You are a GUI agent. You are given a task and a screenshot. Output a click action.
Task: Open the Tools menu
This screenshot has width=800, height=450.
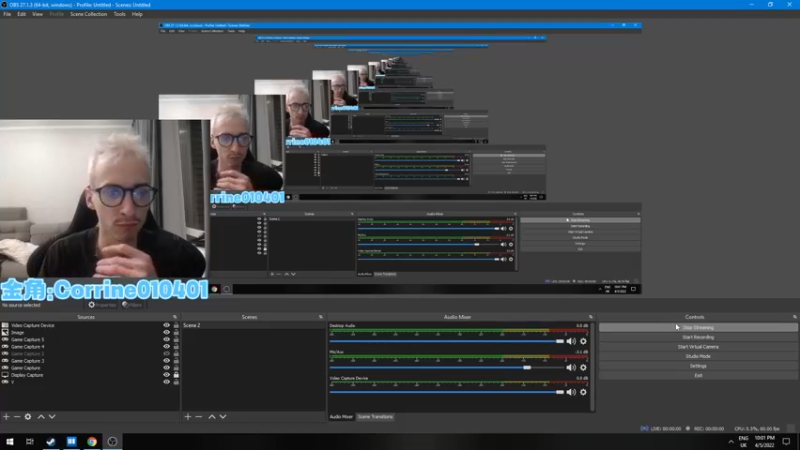pos(119,14)
